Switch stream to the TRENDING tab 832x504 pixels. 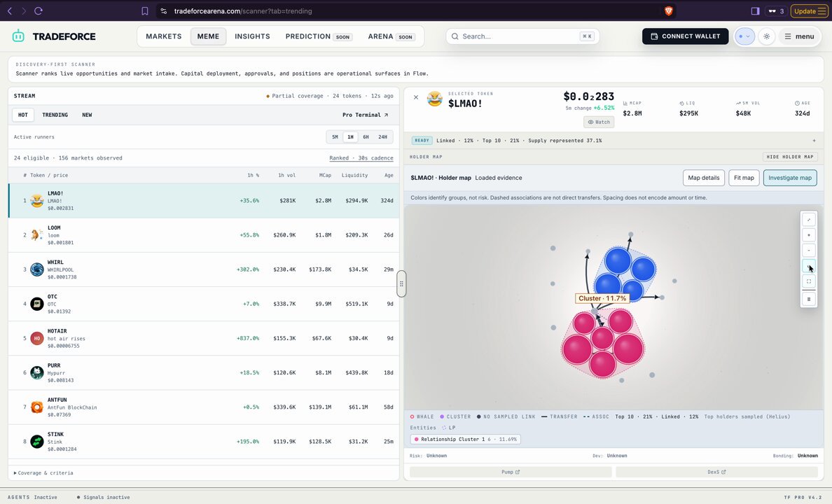55,115
